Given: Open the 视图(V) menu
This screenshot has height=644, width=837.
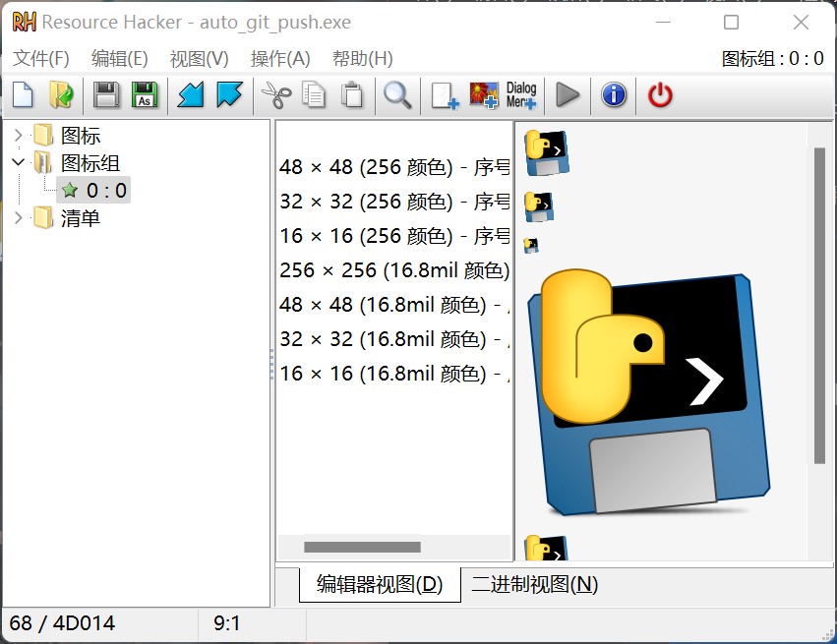Looking at the screenshot, I should click(x=199, y=58).
